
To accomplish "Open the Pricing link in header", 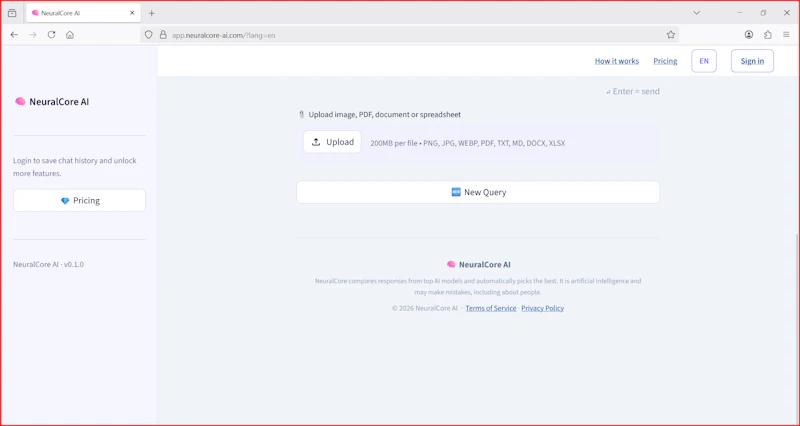I will coord(665,61).
